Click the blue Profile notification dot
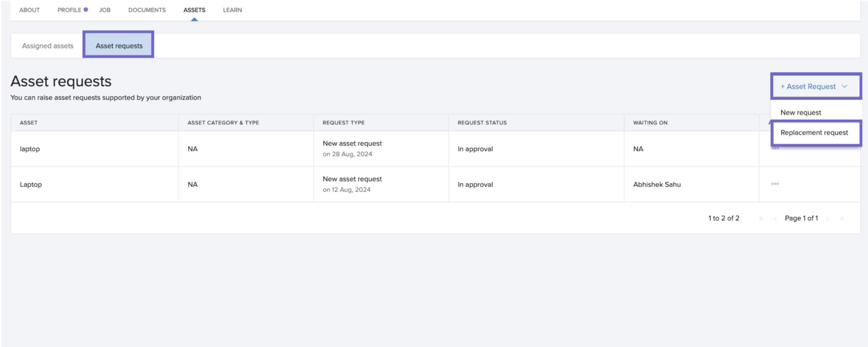The image size is (868, 347). [x=86, y=10]
